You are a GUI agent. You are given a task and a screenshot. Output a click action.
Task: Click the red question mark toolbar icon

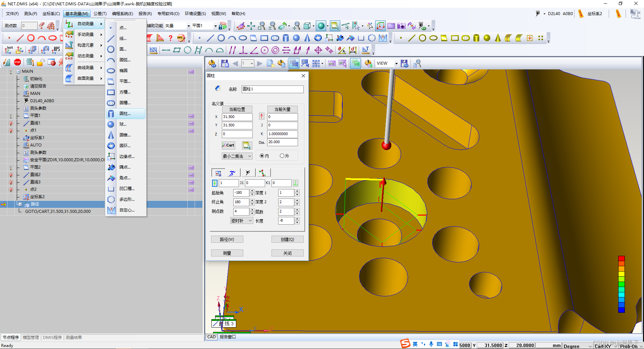(x=170, y=38)
